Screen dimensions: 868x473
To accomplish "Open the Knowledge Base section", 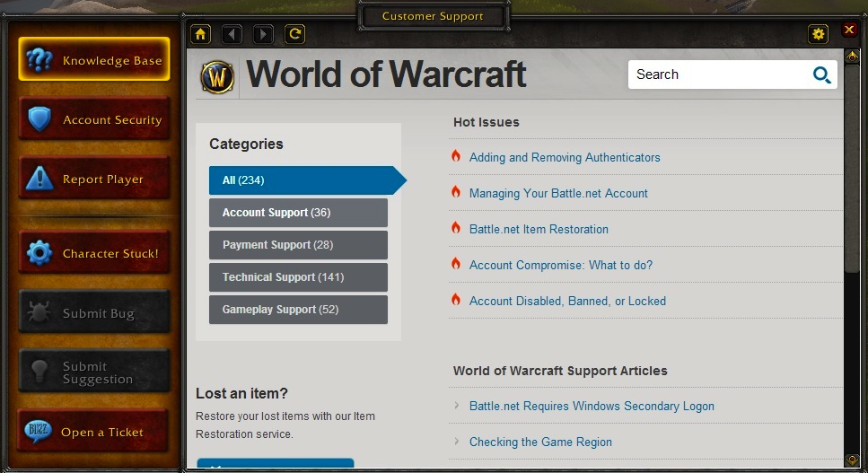I will [94, 59].
